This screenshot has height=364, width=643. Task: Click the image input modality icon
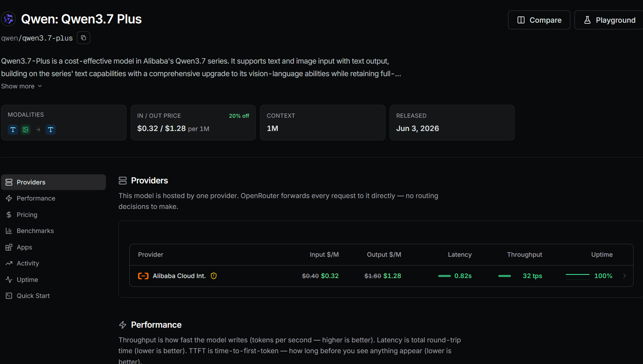(26, 130)
